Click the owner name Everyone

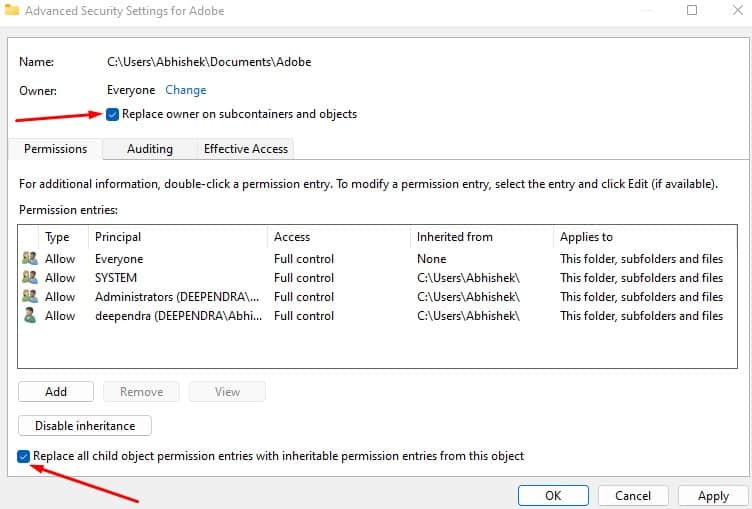pyautogui.click(x=131, y=90)
